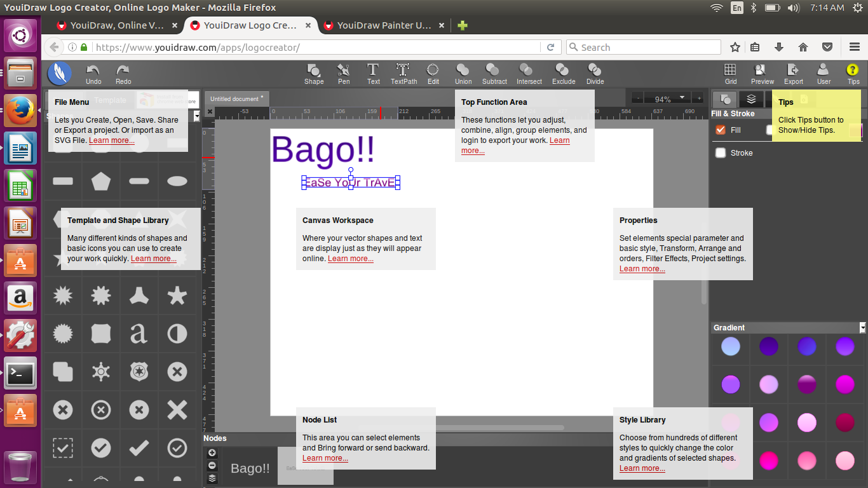The height and width of the screenshot is (488, 868).
Task: Select the Pen tool
Action: (x=344, y=74)
